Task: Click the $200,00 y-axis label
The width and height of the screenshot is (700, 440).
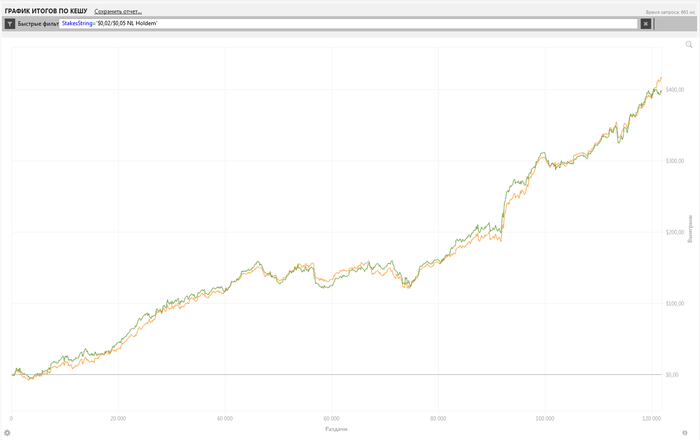Action: [x=675, y=232]
